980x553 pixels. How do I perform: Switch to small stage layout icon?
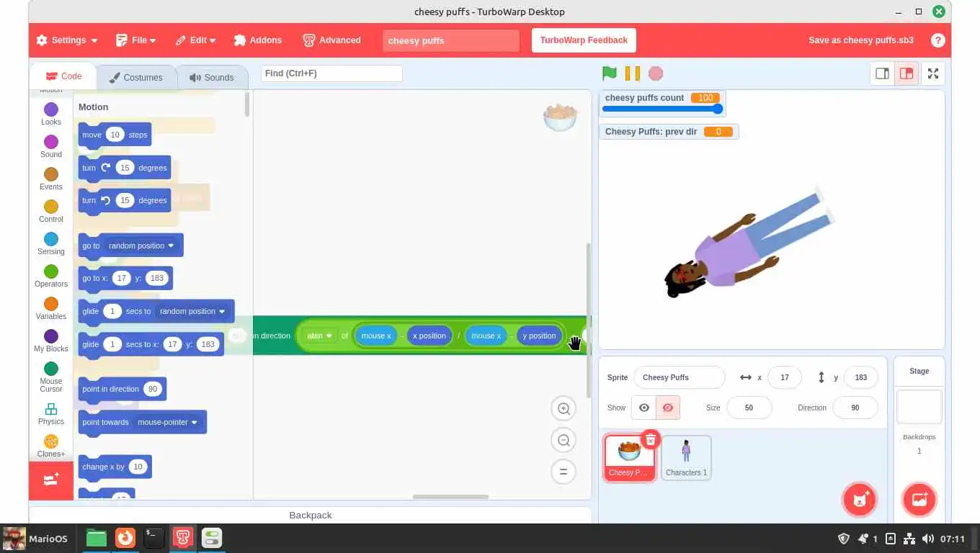pyautogui.click(x=882, y=73)
